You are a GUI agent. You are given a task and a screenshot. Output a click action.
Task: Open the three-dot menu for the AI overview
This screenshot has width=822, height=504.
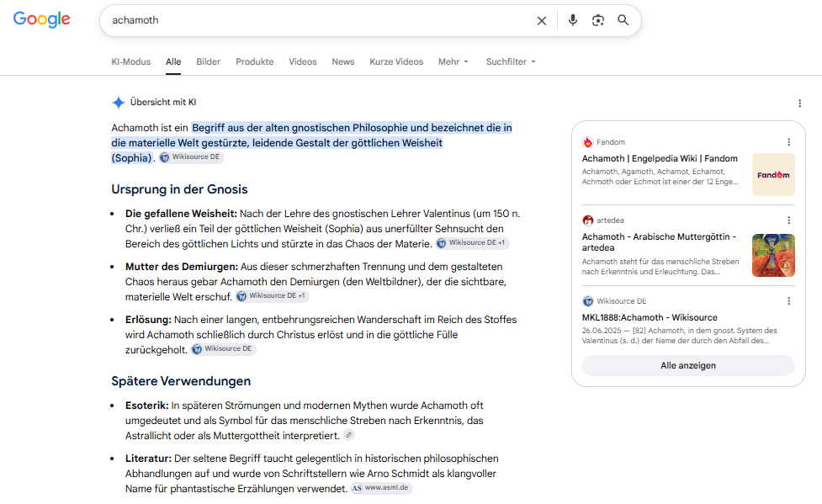799,103
